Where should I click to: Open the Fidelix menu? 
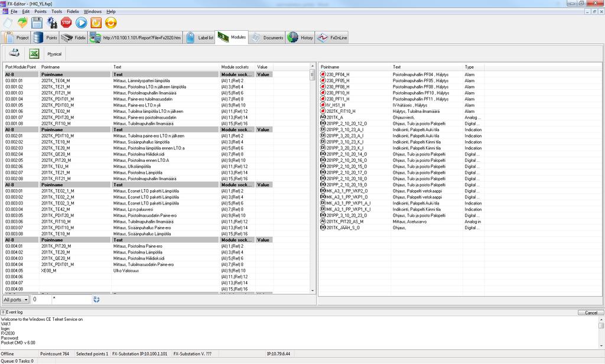coord(73,12)
